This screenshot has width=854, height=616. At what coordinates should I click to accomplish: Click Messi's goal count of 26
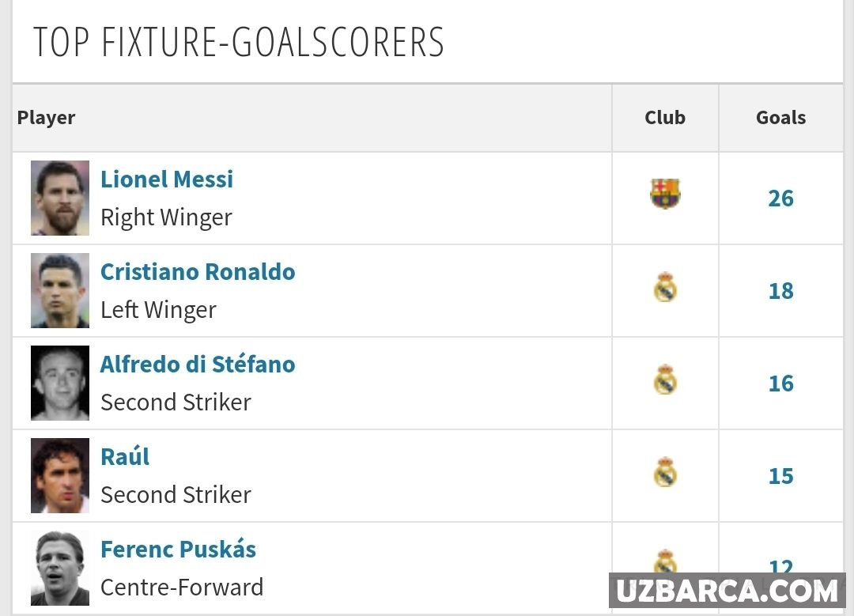(780, 198)
